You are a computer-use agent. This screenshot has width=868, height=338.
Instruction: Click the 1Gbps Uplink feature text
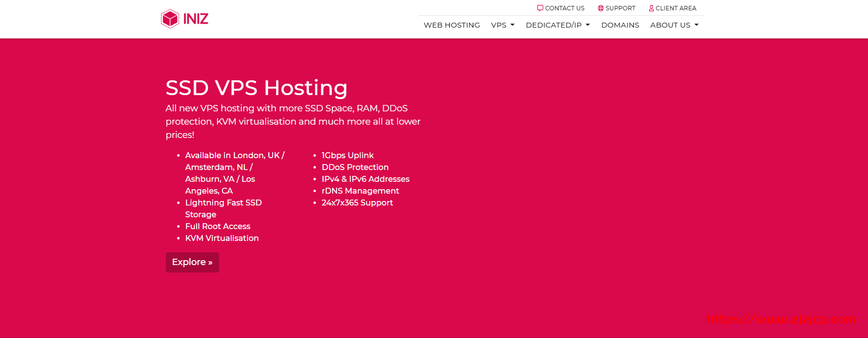tap(347, 155)
